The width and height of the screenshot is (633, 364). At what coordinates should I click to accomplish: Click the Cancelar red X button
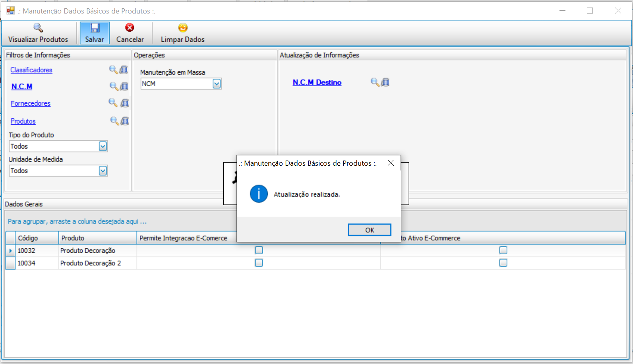point(130,33)
